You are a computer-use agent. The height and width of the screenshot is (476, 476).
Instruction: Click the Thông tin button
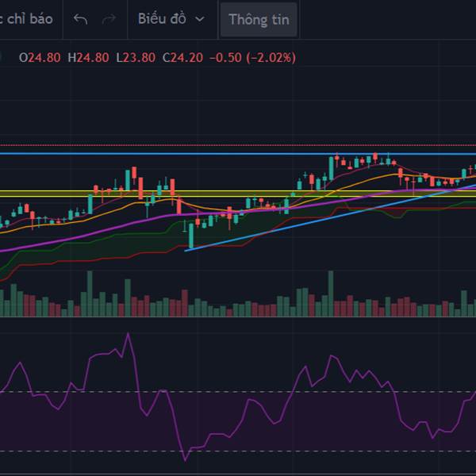coord(259,20)
